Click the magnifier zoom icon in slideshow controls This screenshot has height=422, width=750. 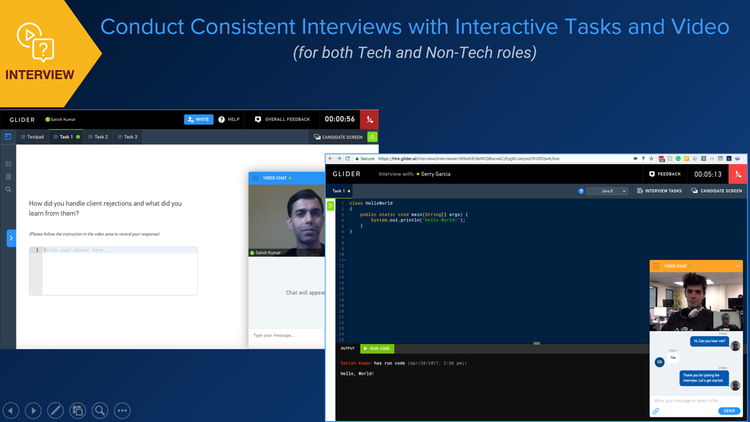coord(99,410)
